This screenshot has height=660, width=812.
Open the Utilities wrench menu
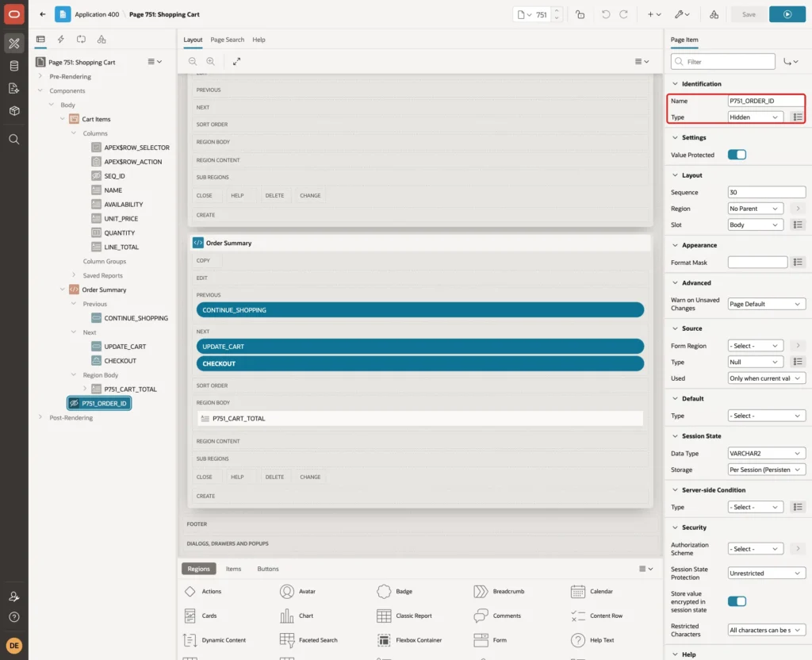click(682, 14)
